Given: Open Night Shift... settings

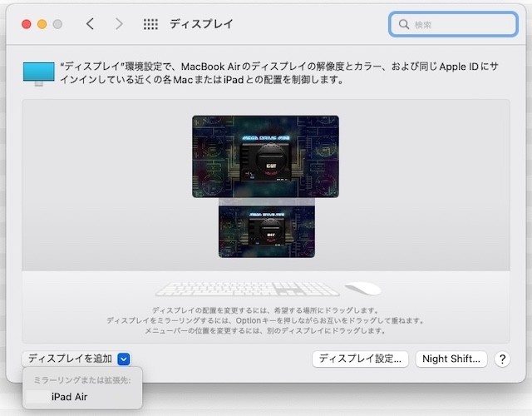Looking at the screenshot, I should pos(451,359).
